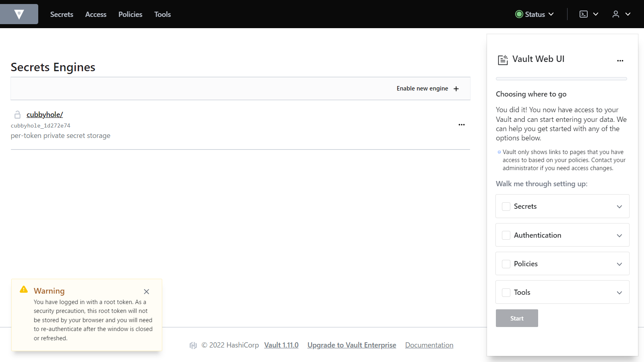Expand the Tools guide section chevron
Screen dimensions: 644x362
click(619, 292)
